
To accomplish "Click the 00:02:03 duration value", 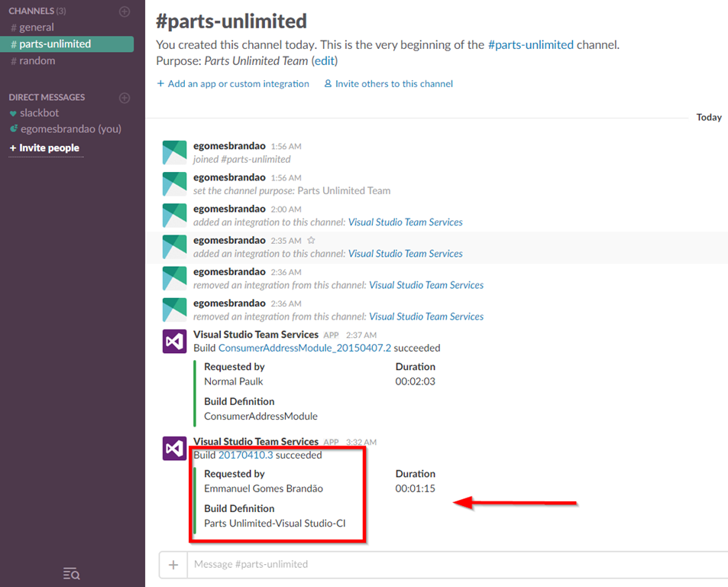I will (416, 381).
